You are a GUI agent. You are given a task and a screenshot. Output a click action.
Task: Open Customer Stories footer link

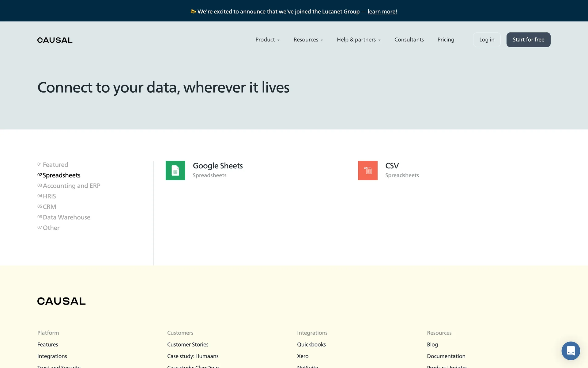coord(187,344)
